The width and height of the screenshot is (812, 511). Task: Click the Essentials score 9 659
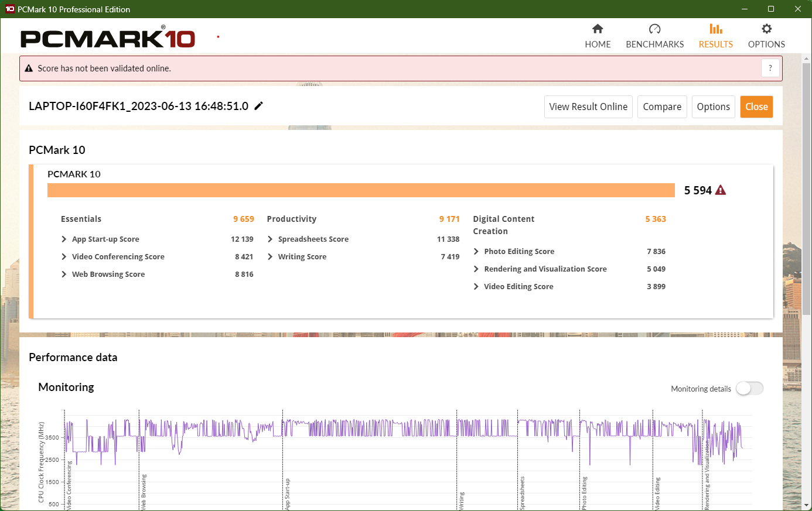click(x=244, y=219)
